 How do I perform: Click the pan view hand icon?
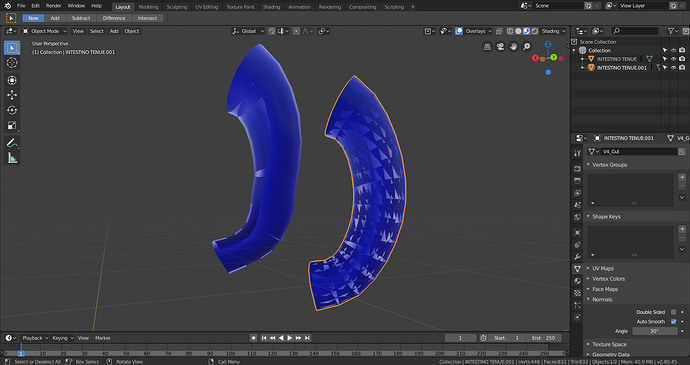click(514, 47)
